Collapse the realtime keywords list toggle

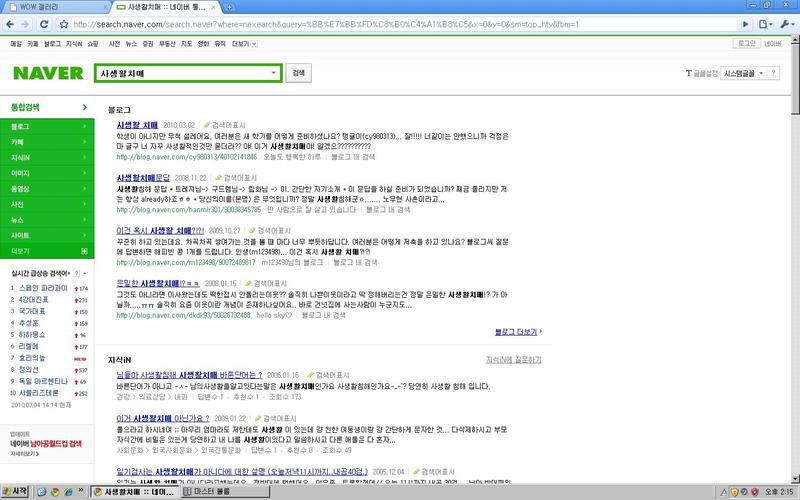coord(85,273)
